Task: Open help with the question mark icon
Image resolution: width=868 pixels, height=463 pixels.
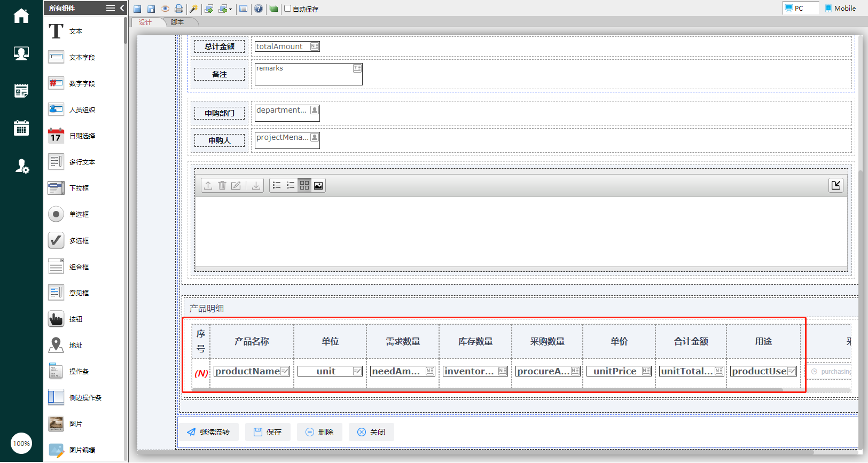Action: pos(259,9)
